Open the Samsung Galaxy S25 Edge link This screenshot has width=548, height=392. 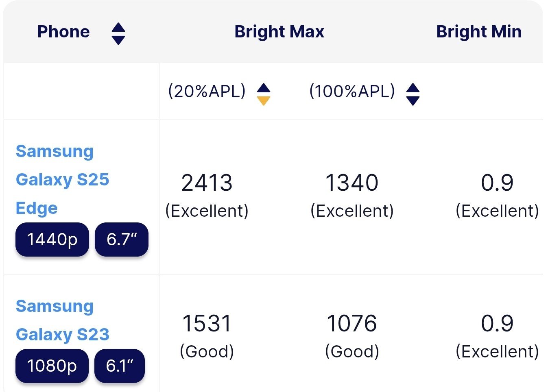(x=62, y=179)
